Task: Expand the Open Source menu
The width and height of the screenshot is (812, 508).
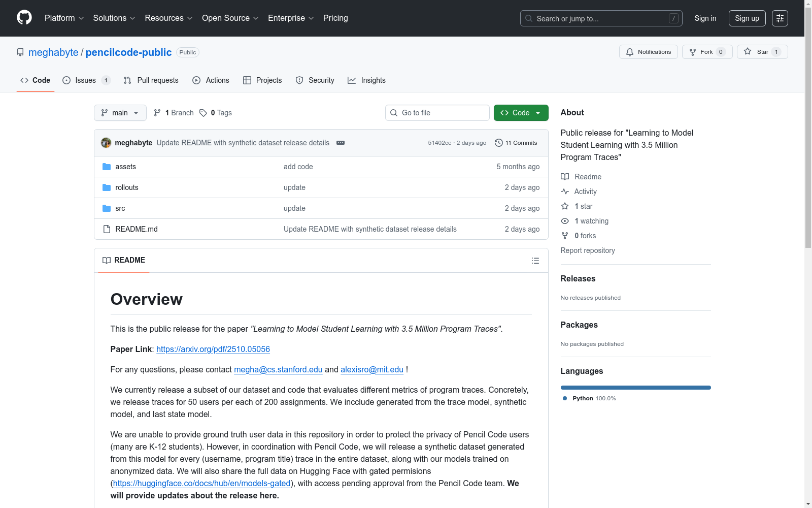Action: point(230,18)
